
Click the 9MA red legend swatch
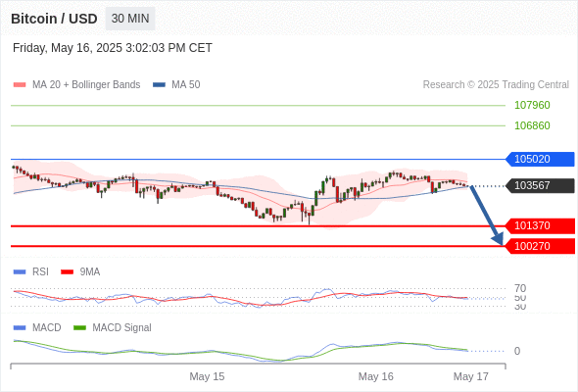67,272
